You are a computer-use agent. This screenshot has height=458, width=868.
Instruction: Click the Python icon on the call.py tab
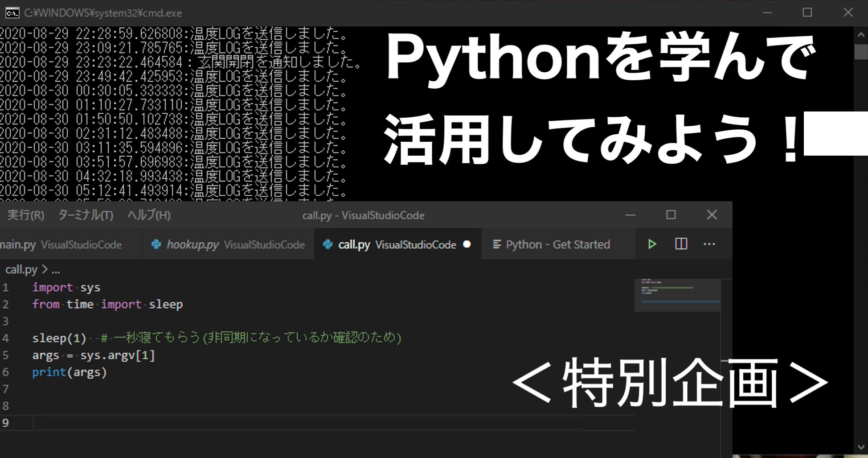coord(328,244)
